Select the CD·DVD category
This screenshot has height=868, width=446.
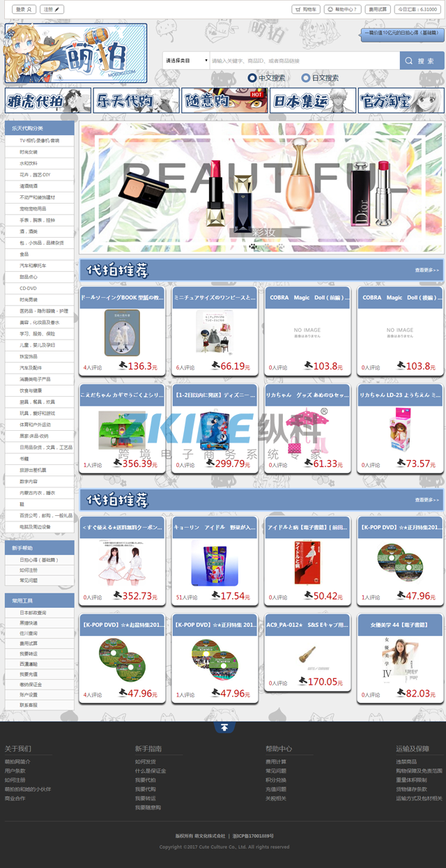pos(40,288)
